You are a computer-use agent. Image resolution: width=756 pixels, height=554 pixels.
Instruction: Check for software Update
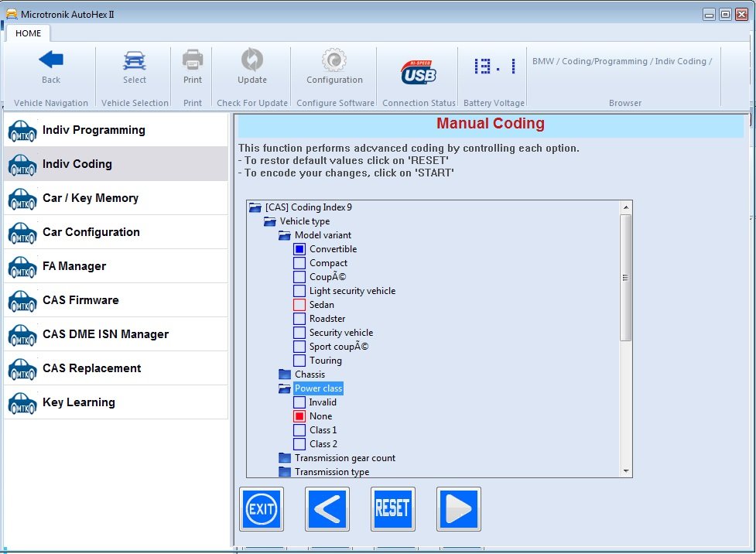pos(252,60)
